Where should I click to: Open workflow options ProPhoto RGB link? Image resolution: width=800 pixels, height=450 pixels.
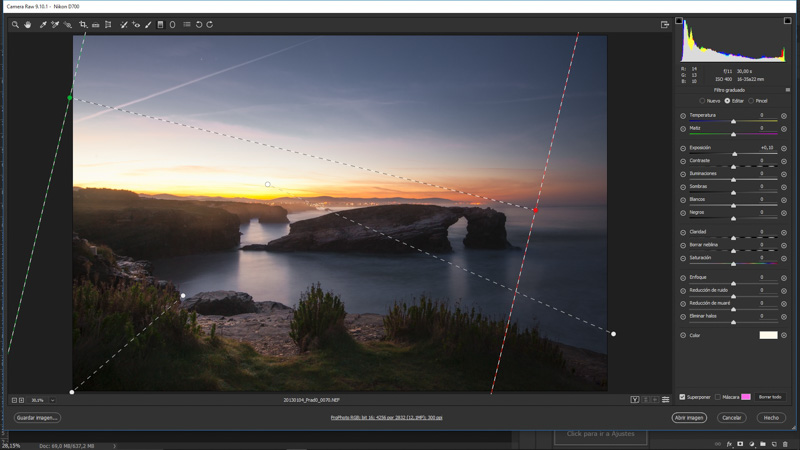386,418
